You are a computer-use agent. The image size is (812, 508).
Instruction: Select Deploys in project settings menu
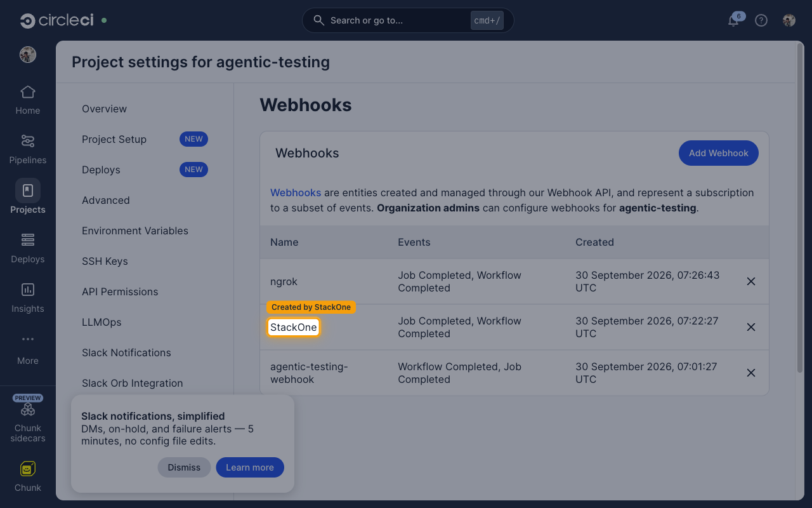coord(101,170)
